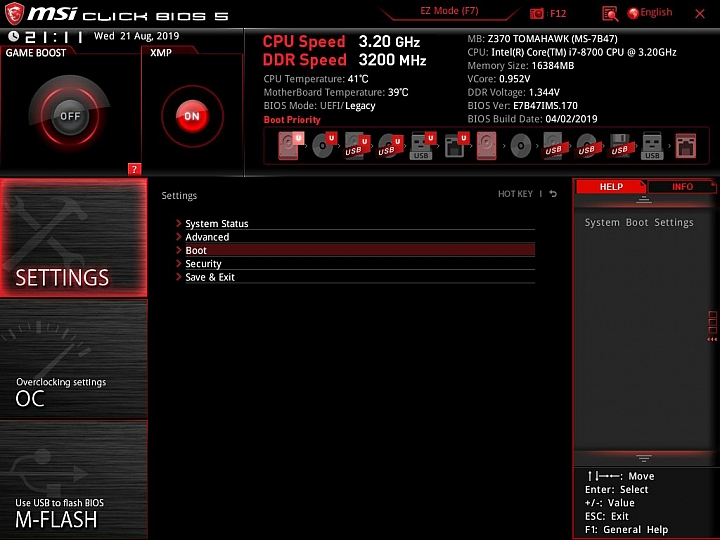Expand the Security chevron
The image size is (720, 540).
[x=179, y=263]
